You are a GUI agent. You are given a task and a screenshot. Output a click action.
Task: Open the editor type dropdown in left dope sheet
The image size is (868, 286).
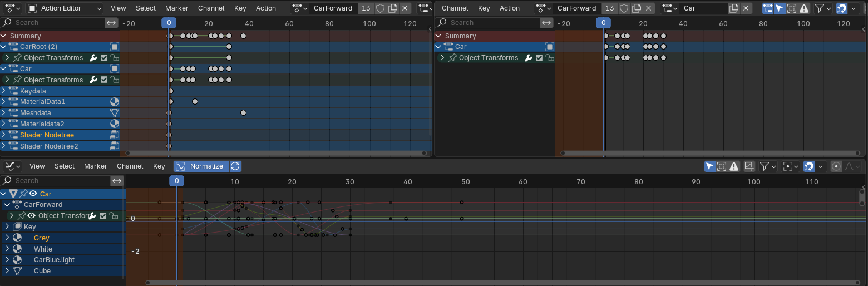(12, 8)
